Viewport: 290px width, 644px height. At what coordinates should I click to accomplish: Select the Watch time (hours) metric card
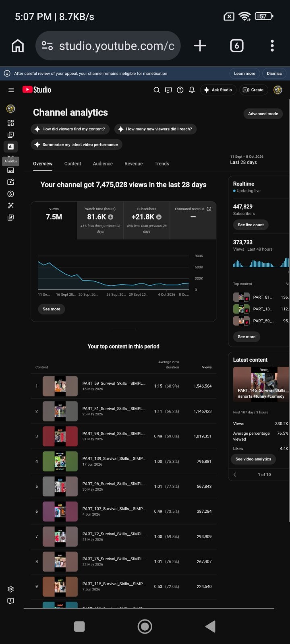click(x=100, y=221)
